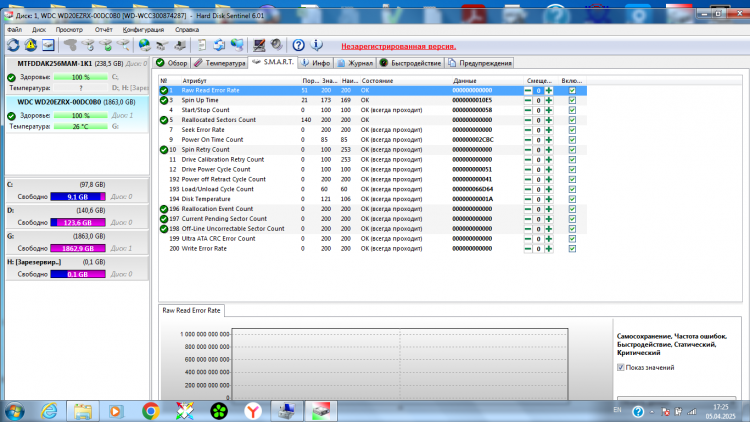
Task: Click the document report toolbar icon
Action: coord(202,45)
